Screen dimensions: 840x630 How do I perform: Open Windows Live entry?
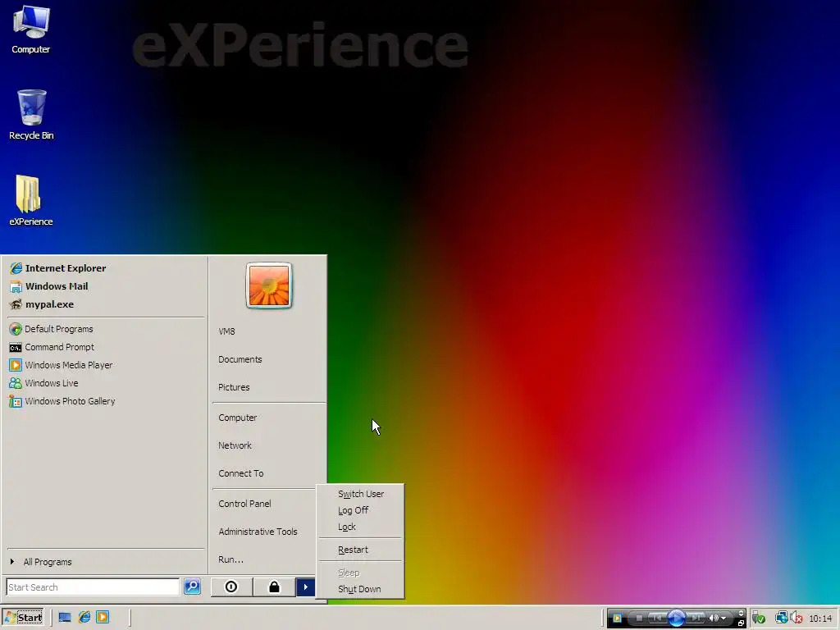(x=44, y=383)
